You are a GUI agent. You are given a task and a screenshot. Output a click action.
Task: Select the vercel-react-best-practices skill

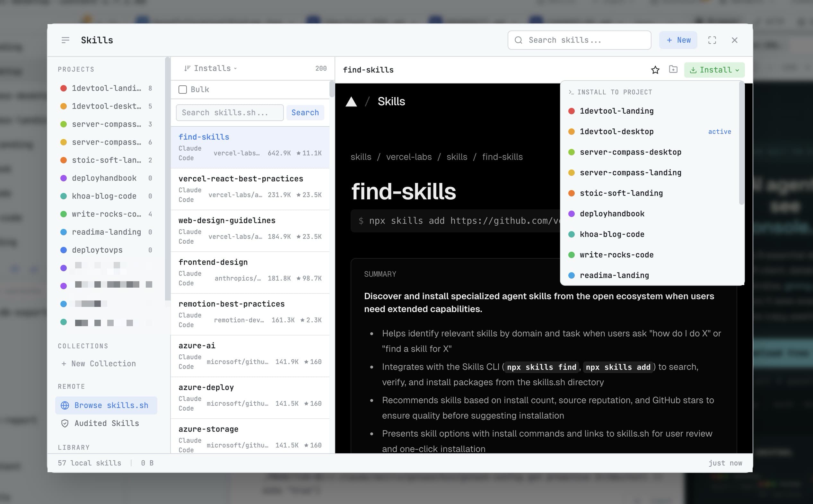tap(241, 179)
